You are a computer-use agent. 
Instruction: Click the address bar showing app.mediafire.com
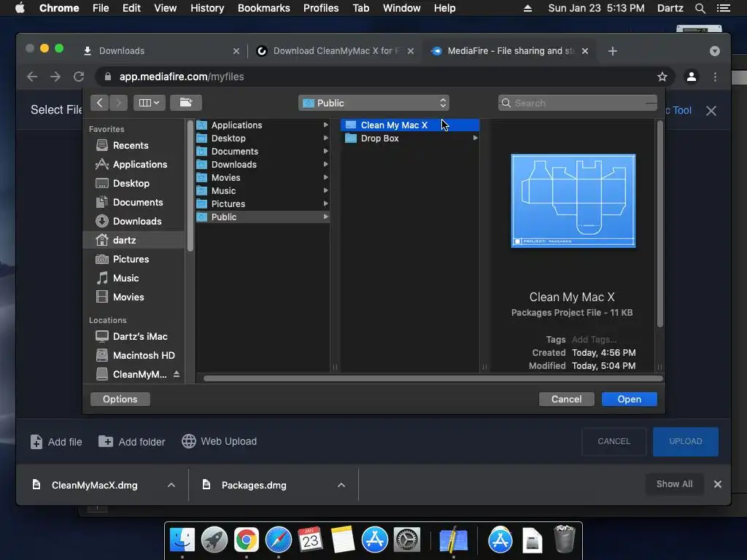(x=376, y=77)
